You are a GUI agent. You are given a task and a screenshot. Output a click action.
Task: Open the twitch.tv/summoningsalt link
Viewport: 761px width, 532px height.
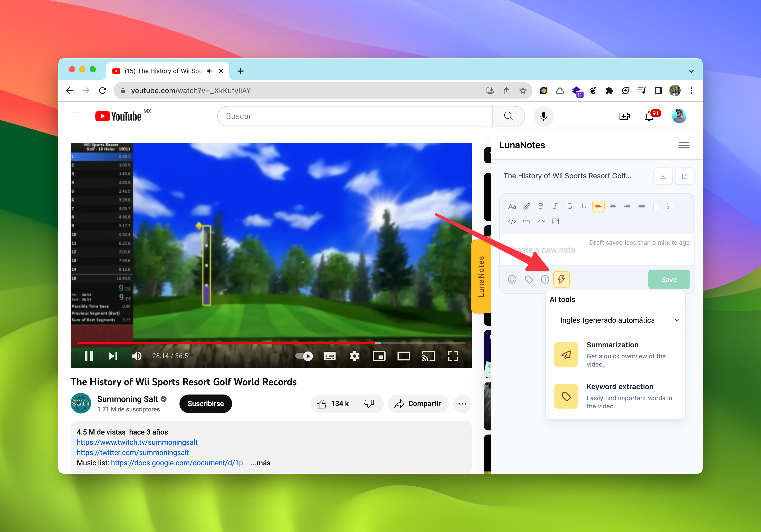[137, 442]
